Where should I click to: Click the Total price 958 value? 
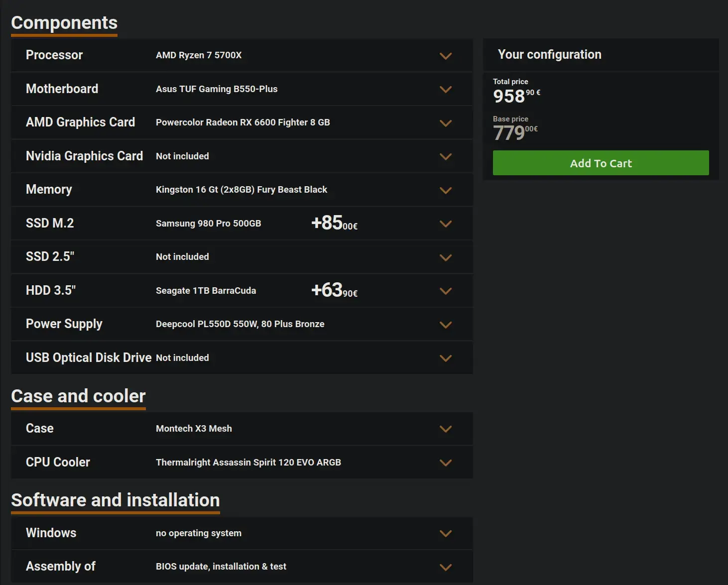516,96
